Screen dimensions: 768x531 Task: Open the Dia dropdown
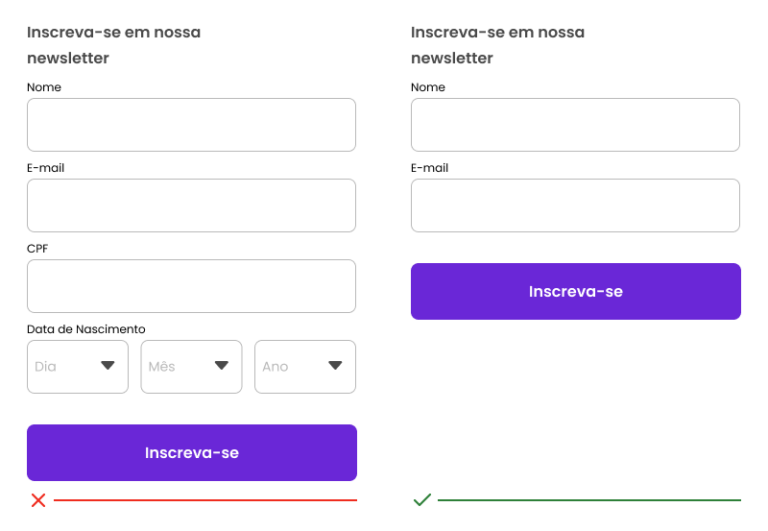[x=78, y=367]
